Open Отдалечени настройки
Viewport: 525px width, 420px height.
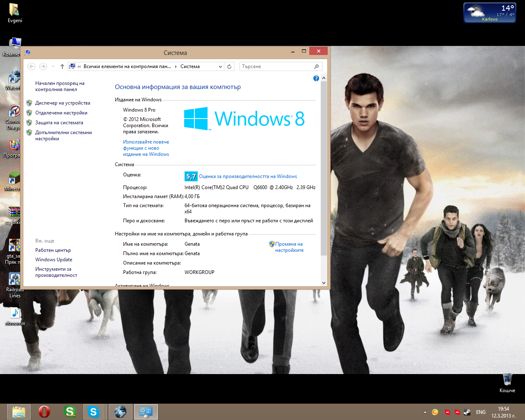(61, 113)
